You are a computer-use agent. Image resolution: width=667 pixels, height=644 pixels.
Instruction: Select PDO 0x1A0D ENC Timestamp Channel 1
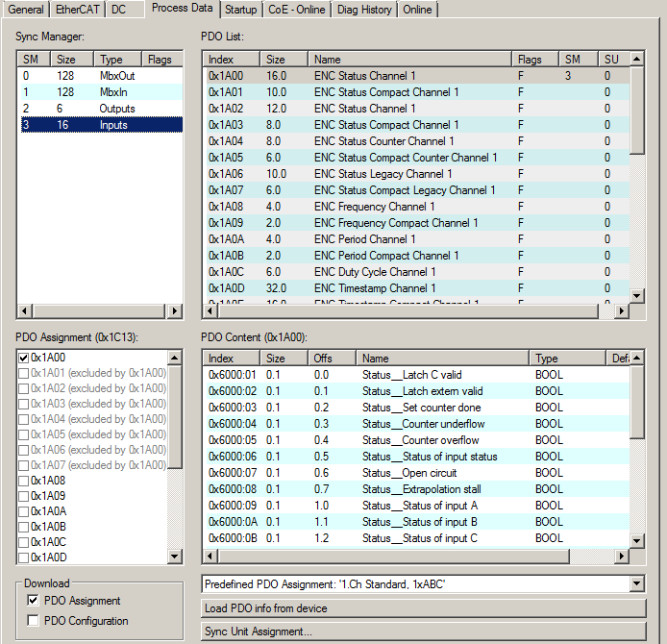coord(418,288)
